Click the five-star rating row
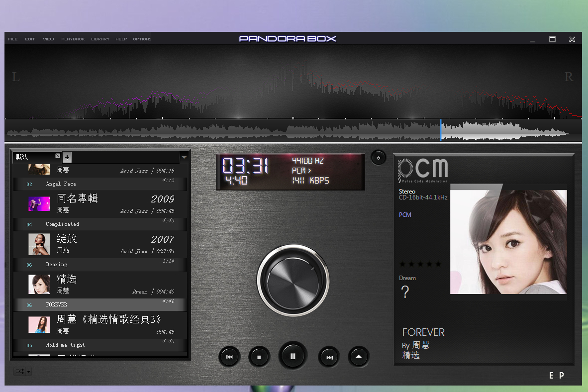Screen dimensions: 588x392 (x=420, y=264)
